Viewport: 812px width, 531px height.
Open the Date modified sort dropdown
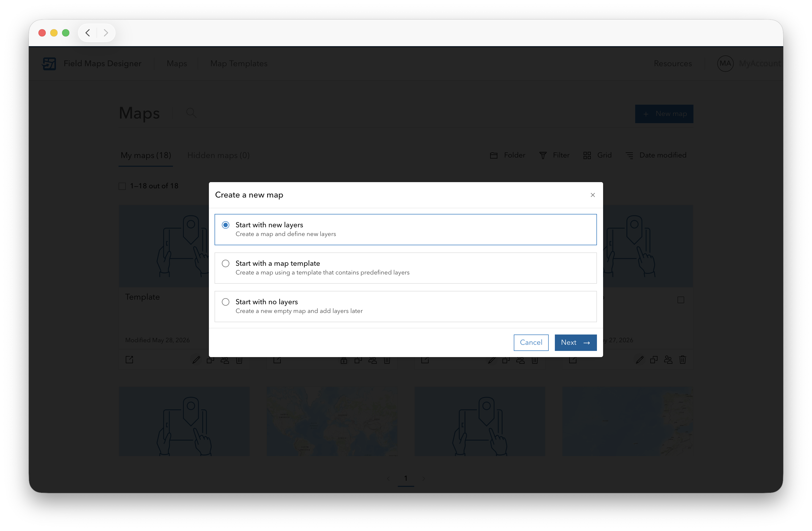pyautogui.click(x=656, y=155)
